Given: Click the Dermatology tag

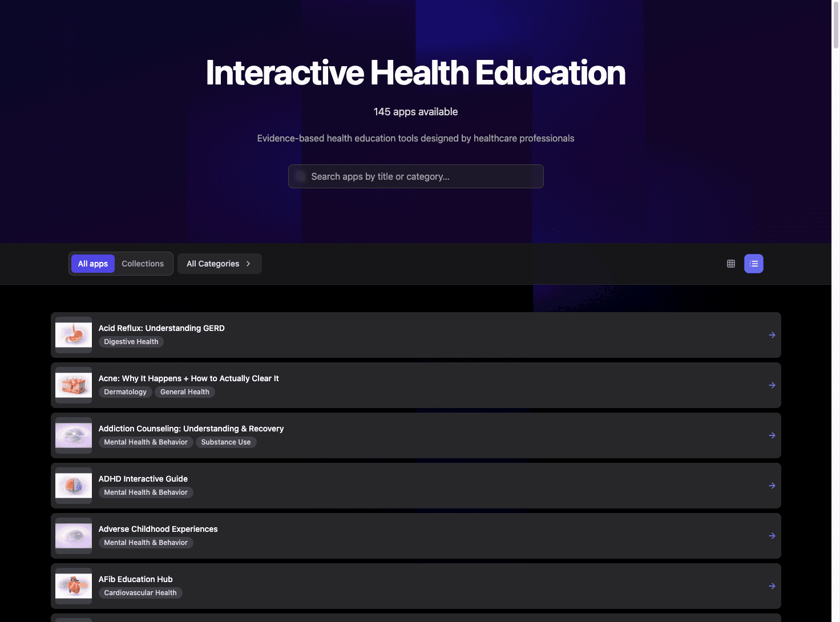Looking at the screenshot, I should [x=126, y=392].
